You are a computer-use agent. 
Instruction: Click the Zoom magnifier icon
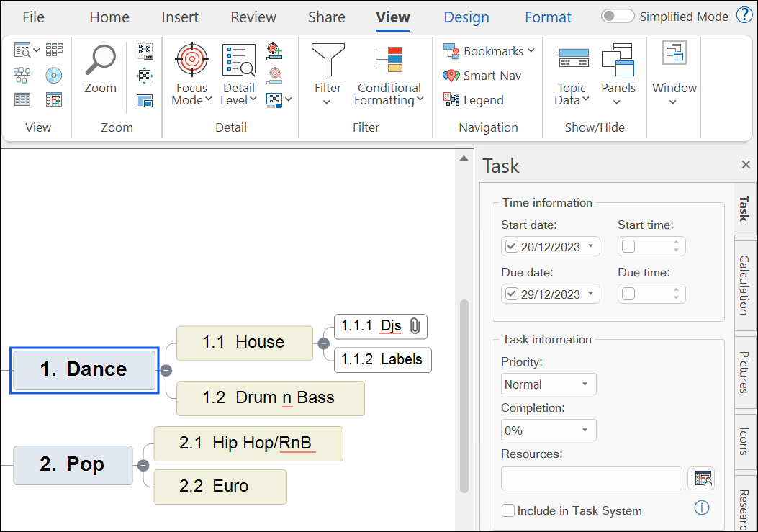(100, 62)
